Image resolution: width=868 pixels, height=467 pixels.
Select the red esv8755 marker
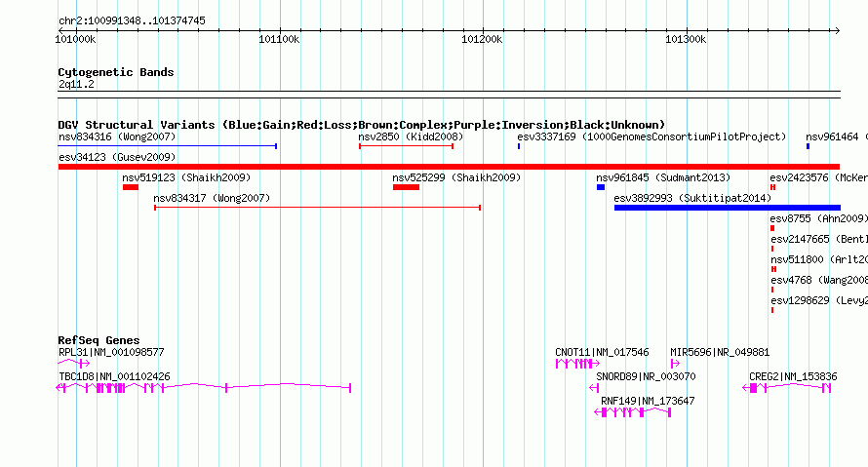pyautogui.click(x=772, y=228)
